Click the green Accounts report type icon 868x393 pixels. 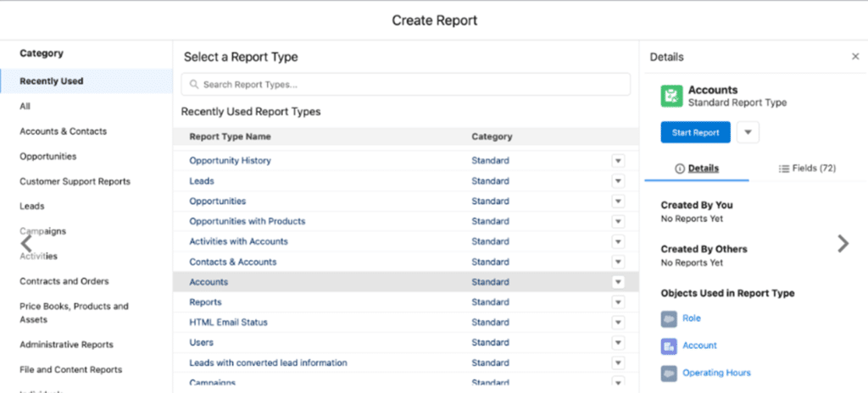coord(671,97)
